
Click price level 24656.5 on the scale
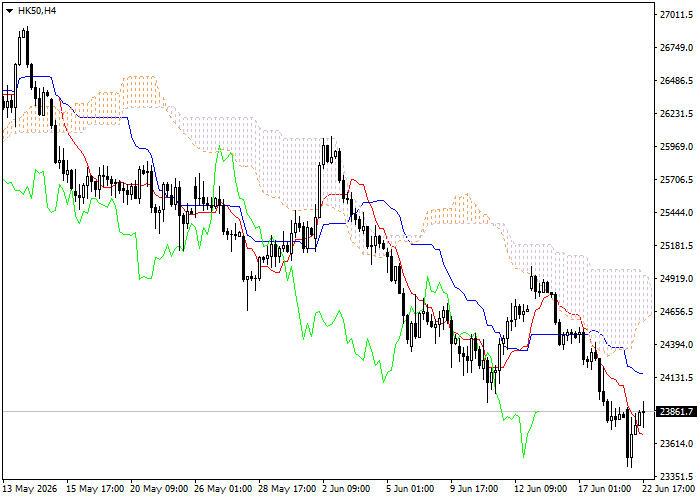pyautogui.click(x=676, y=312)
